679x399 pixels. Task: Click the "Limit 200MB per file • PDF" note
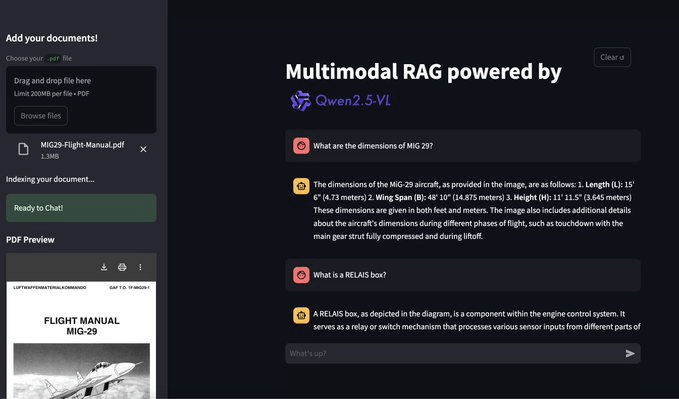pyautogui.click(x=52, y=94)
